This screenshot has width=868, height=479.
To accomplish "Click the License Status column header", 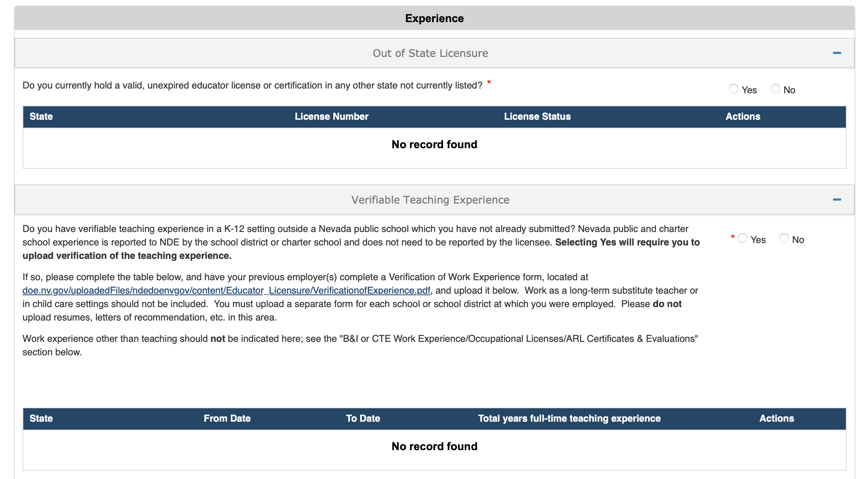I will [537, 117].
